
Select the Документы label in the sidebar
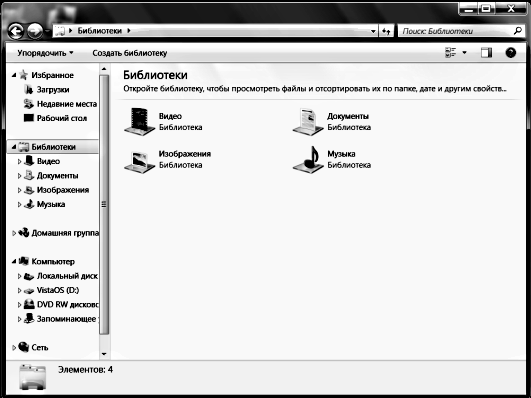tap(58, 175)
